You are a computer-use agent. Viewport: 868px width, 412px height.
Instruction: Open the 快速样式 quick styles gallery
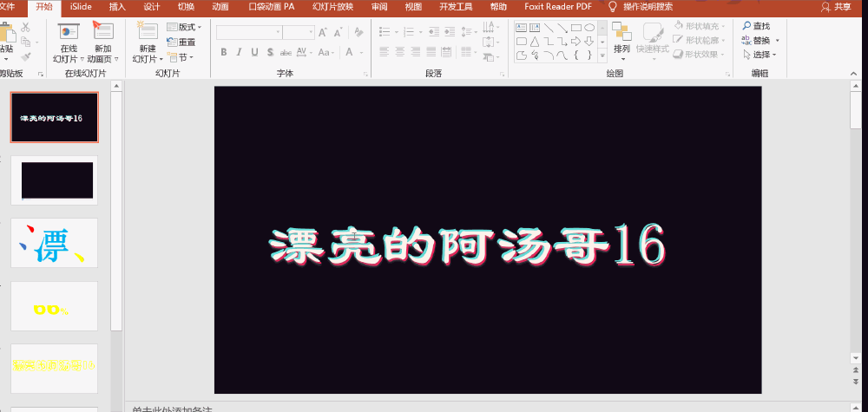click(653, 43)
